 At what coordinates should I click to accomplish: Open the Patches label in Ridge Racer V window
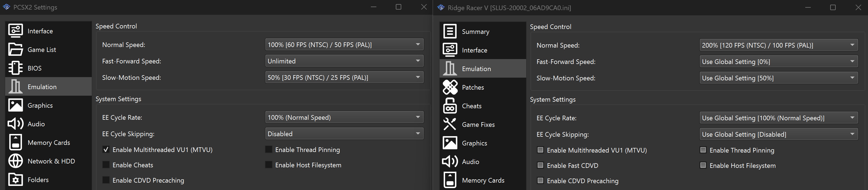pos(473,87)
